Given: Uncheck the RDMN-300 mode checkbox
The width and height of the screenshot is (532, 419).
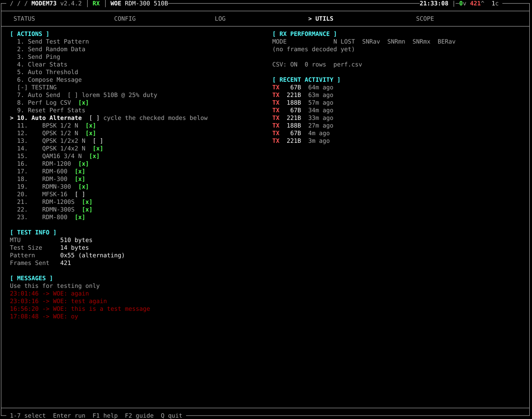Looking at the screenshot, I should [x=84, y=187].
